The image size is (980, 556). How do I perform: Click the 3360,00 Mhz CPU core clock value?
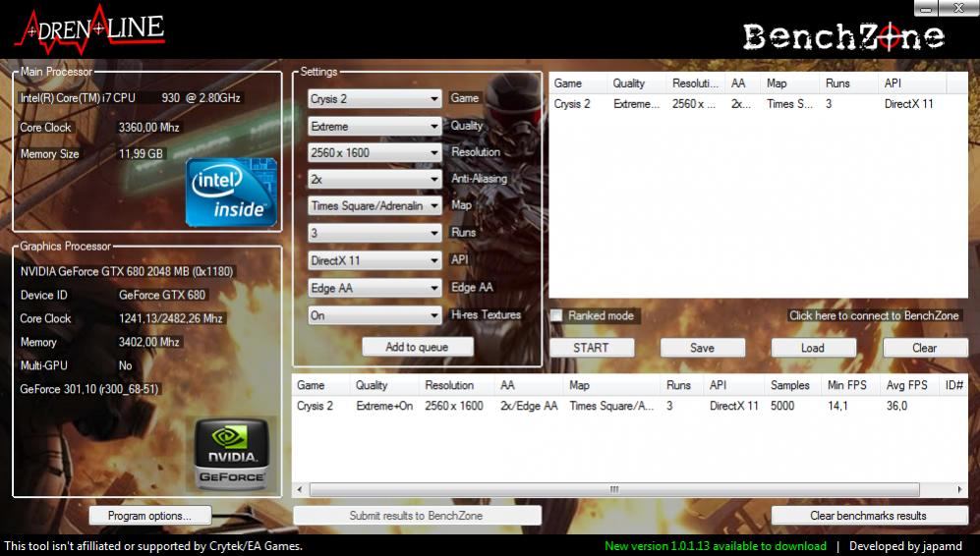pos(149,128)
